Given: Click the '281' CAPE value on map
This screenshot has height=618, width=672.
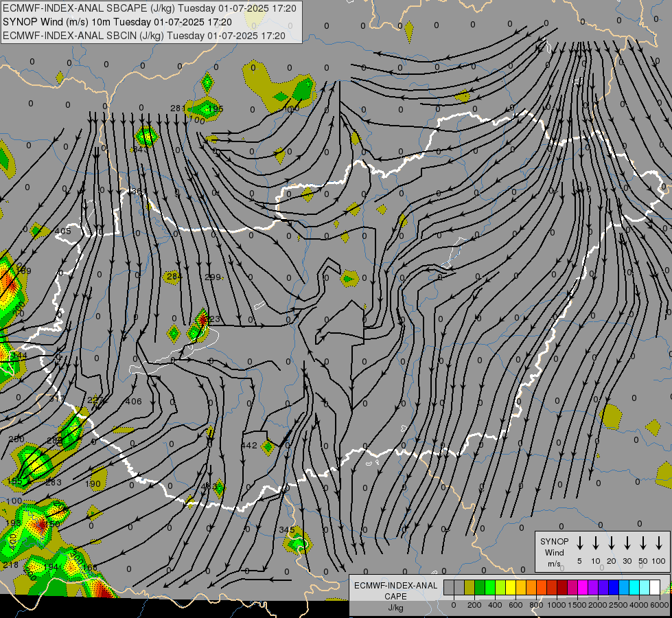Looking at the screenshot, I should pos(177,108).
